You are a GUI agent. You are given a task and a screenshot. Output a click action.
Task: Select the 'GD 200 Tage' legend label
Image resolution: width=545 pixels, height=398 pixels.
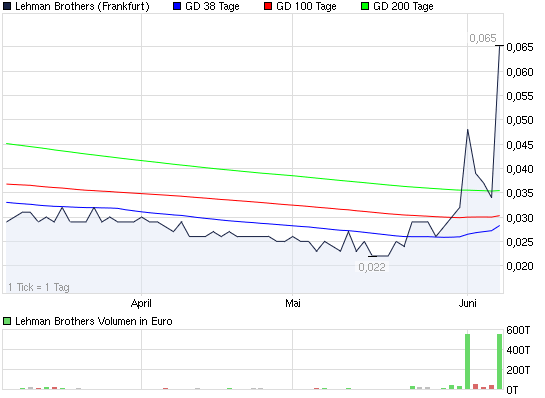coord(403,7)
